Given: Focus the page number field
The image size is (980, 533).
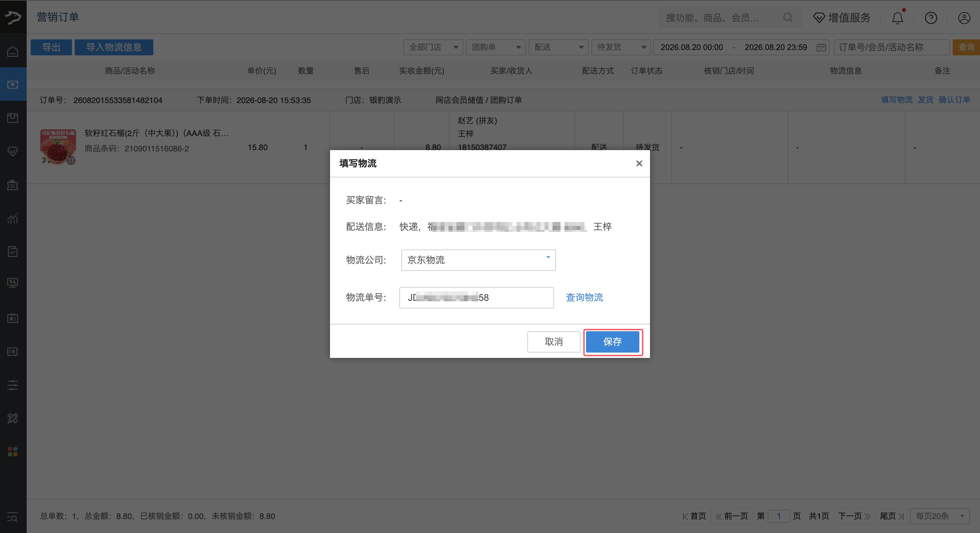Looking at the screenshot, I should coord(779,516).
